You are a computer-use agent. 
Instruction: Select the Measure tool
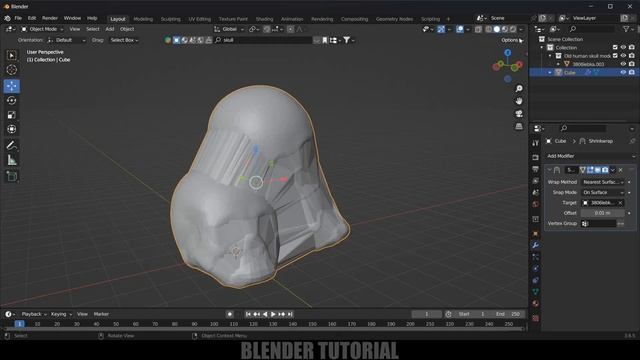tap(11, 160)
